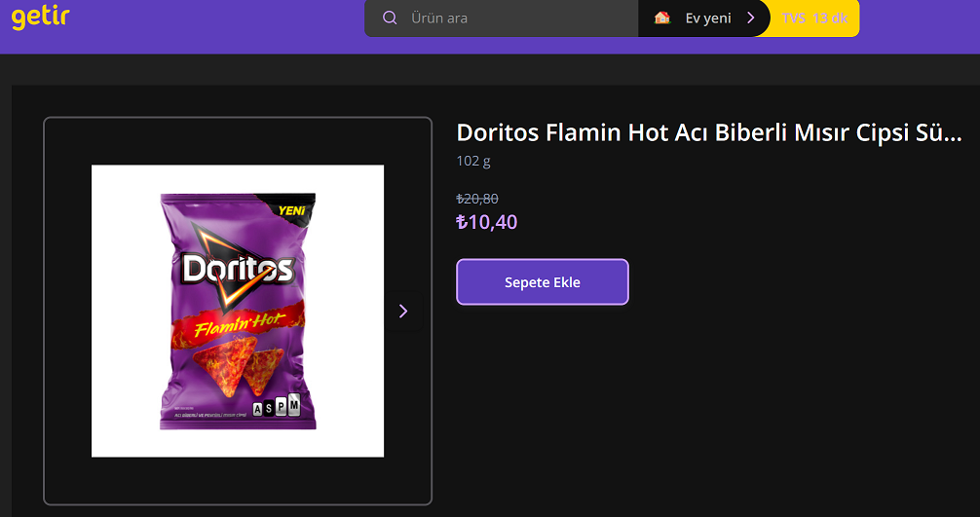Click the discounted price ₺10,40

487,222
